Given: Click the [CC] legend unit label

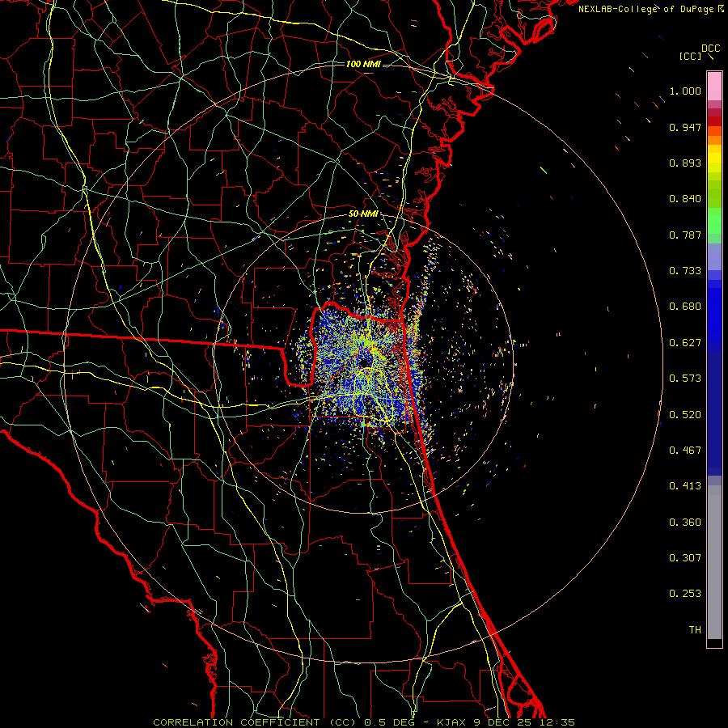Looking at the screenshot, I should (x=690, y=56).
